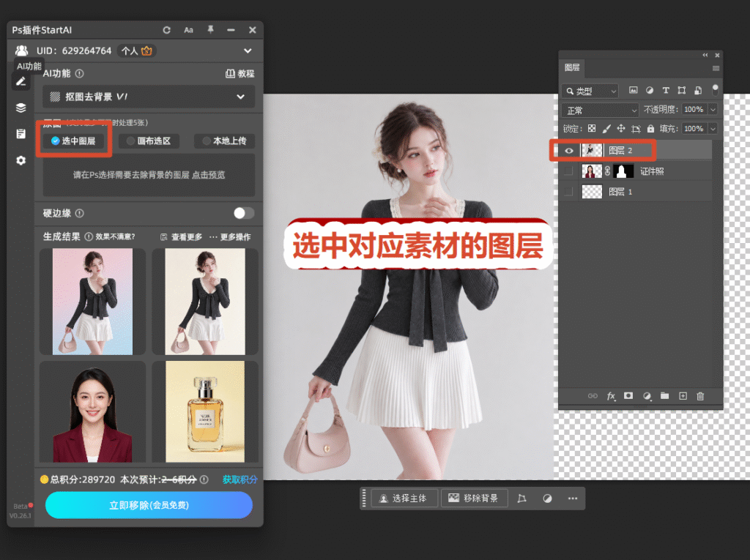
Task: Click the fx layer style icon
Action: (x=611, y=396)
